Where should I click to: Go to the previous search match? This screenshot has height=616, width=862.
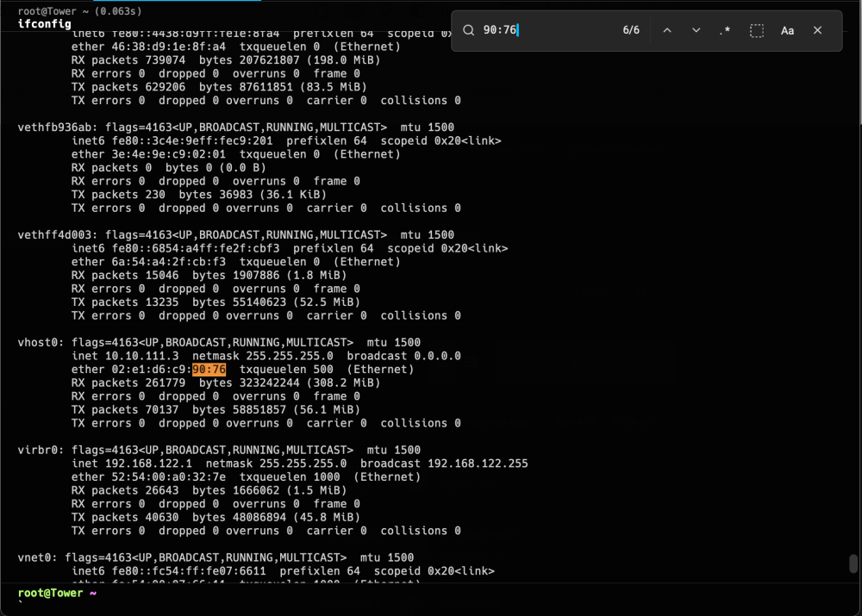[x=667, y=31]
